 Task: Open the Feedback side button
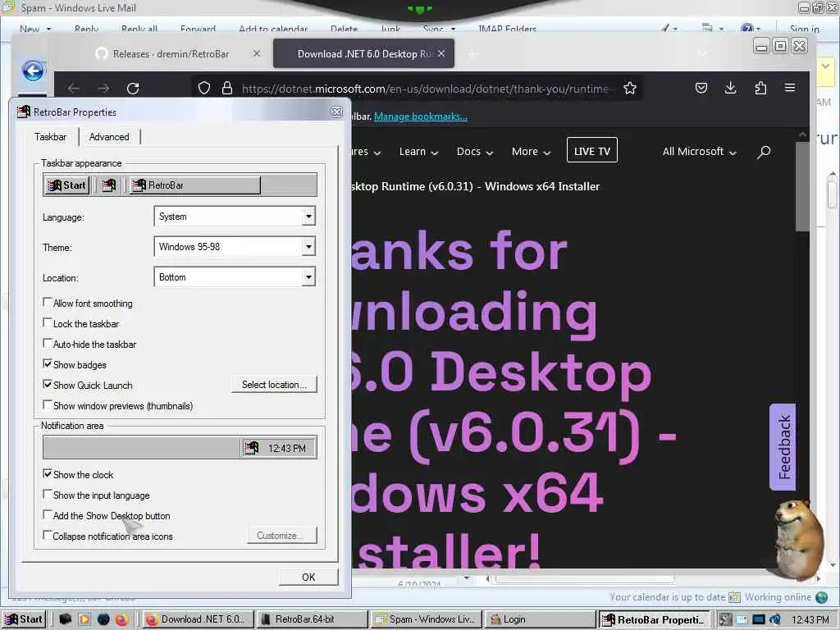(783, 447)
